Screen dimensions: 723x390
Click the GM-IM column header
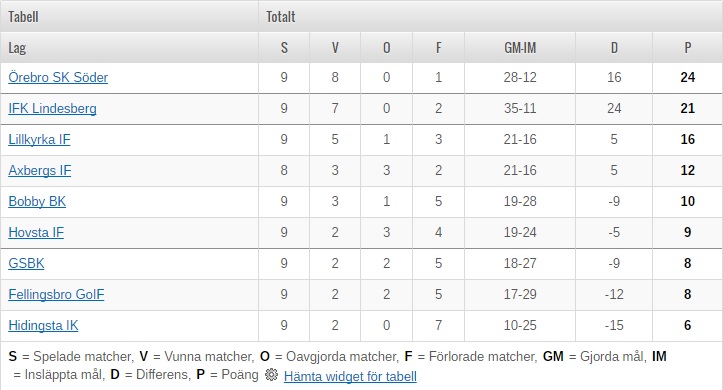520,47
